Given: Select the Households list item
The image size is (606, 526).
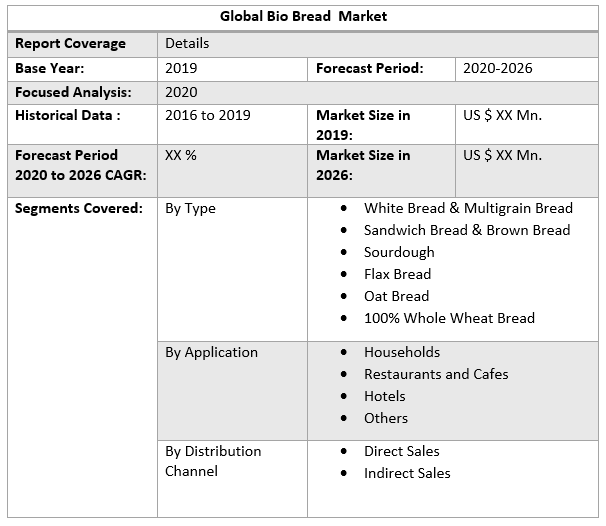Looking at the screenshot, I should pyautogui.click(x=401, y=352).
